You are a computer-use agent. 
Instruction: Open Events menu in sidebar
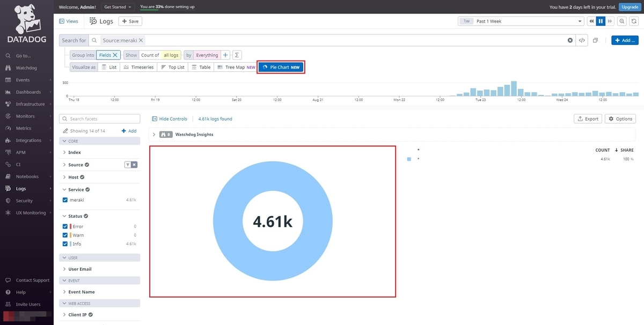coord(23,80)
